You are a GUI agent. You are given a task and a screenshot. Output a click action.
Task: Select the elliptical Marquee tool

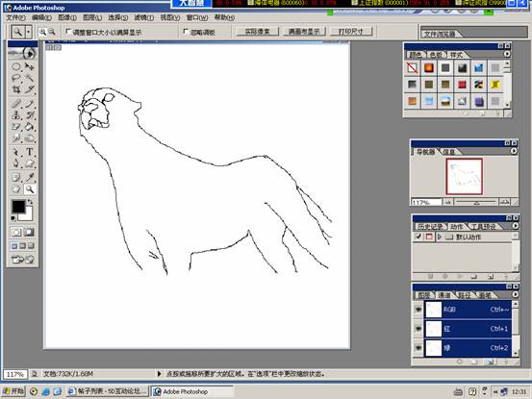[16, 66]
